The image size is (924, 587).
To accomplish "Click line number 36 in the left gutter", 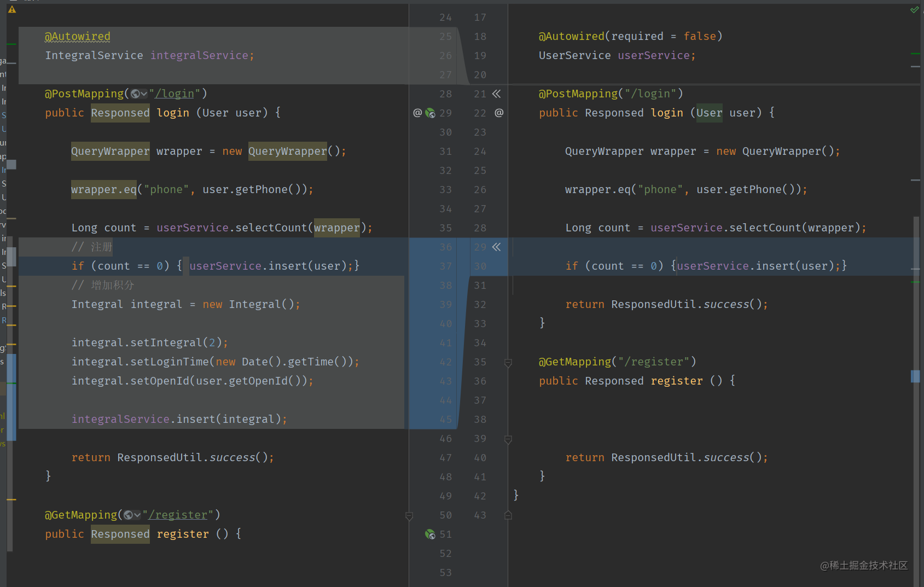I will coord(445,247).
